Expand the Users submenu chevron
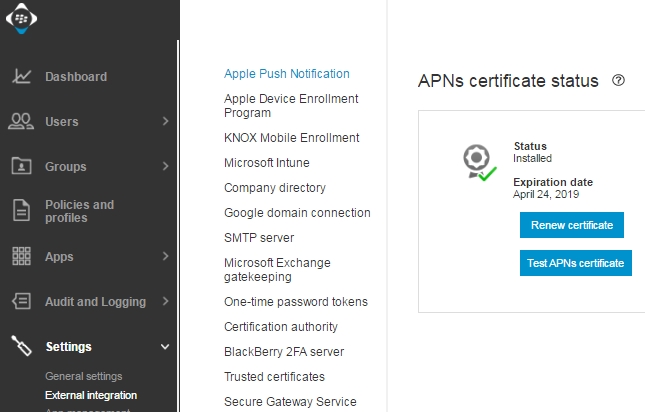The width and height of the screenshot is (645, 412). coord(165,122)
